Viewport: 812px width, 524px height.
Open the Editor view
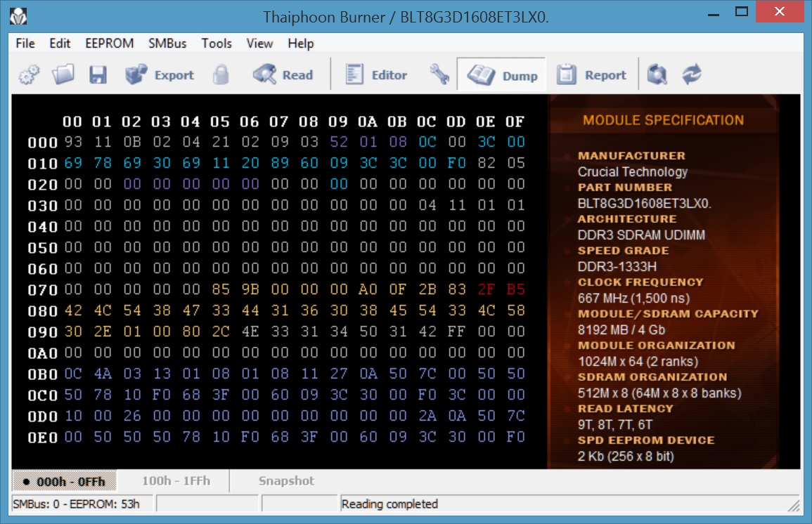[377, 75]
